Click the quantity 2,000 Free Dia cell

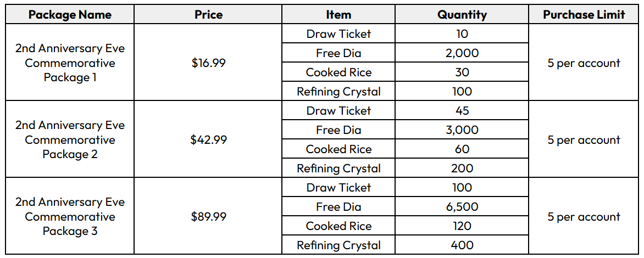point(462,53)
